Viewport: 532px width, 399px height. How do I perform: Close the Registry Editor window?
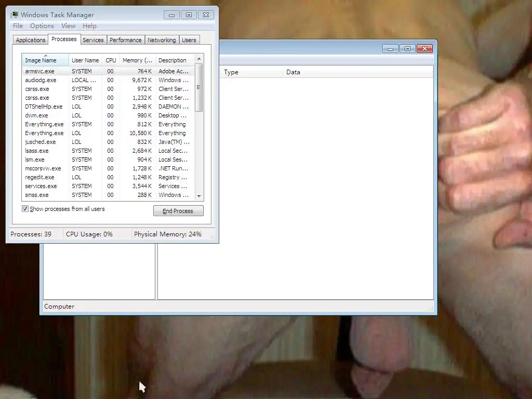[x=425, y=49]
